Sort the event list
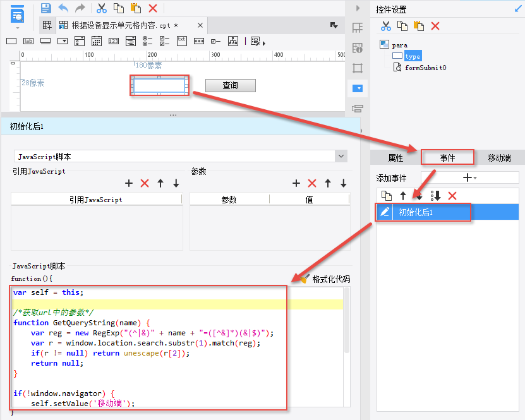 pos(435,196)
